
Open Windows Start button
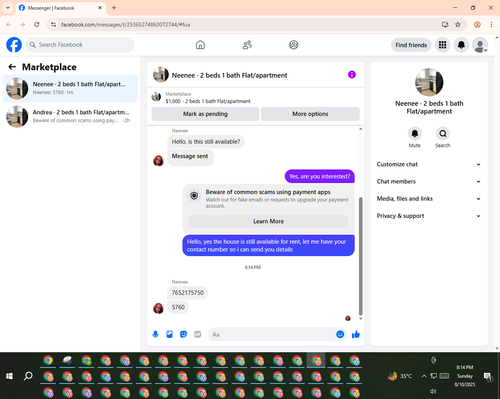pos(9,376)
